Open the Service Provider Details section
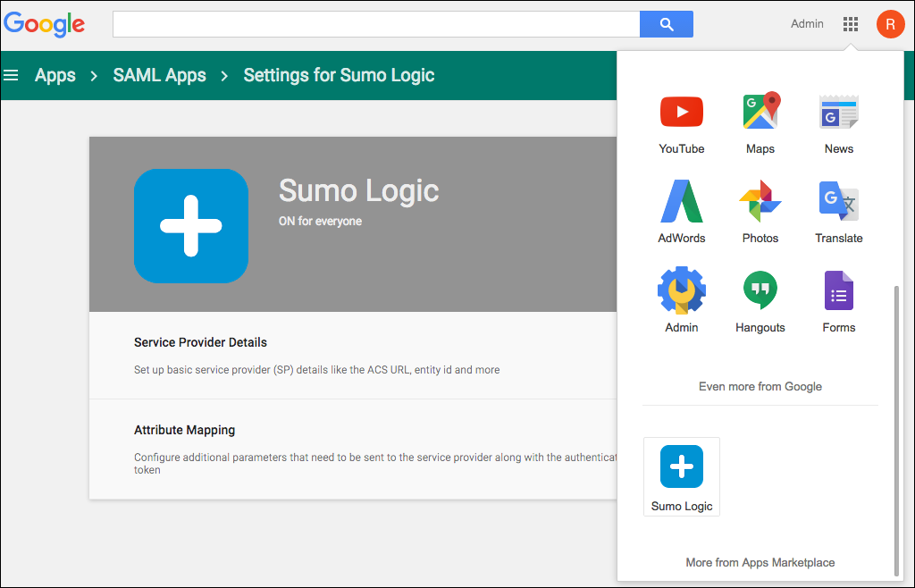Screen dimensions: 915x588 coord(200,342)
